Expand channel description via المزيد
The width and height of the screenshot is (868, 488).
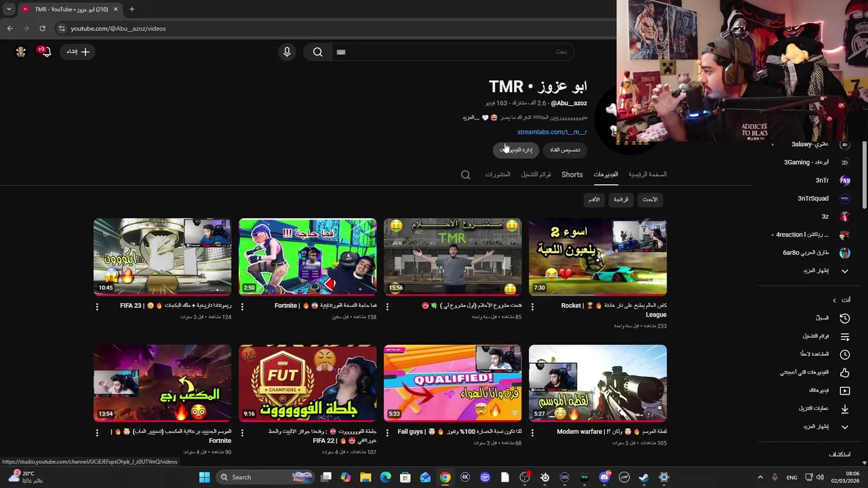click(471, 118)
